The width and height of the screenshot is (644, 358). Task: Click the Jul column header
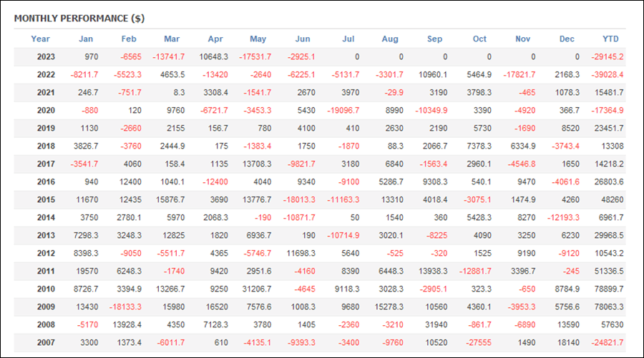coord(348,39)
